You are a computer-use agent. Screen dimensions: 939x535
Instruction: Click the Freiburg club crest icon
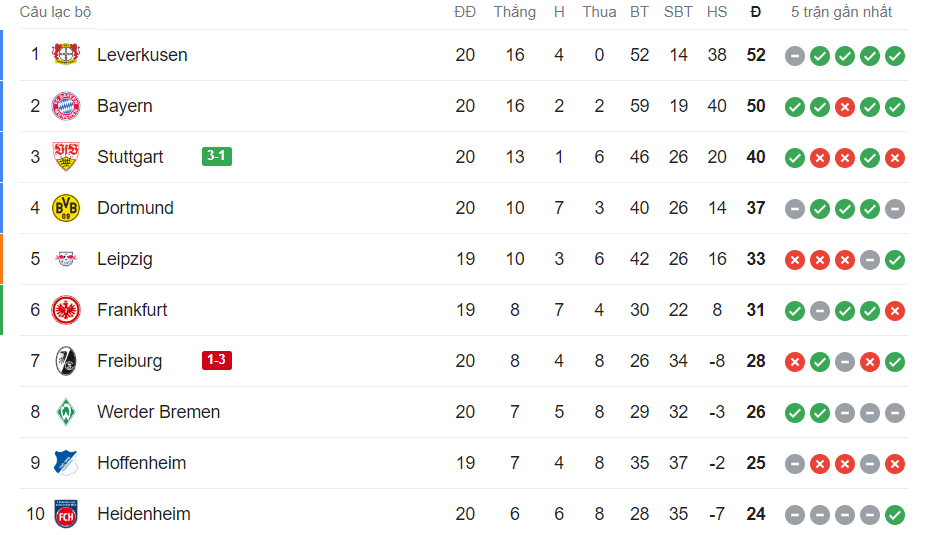66,361
